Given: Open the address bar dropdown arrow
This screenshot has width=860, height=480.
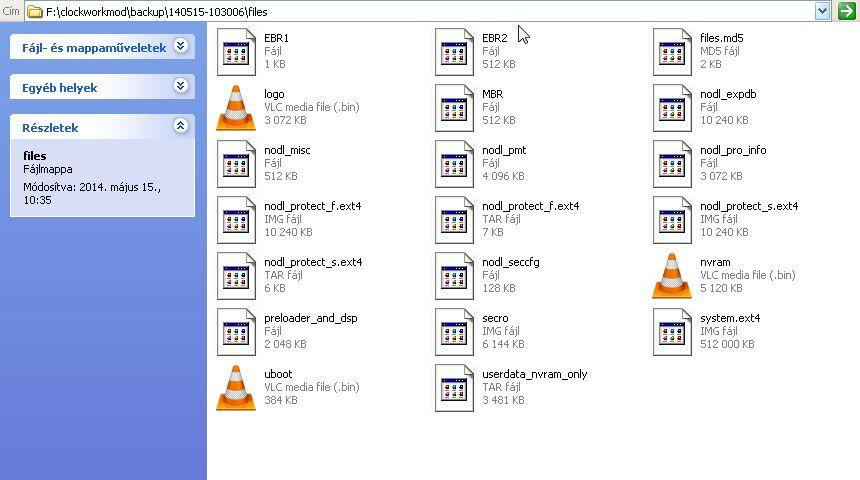Looking at the screenshot, I should 822,11.
